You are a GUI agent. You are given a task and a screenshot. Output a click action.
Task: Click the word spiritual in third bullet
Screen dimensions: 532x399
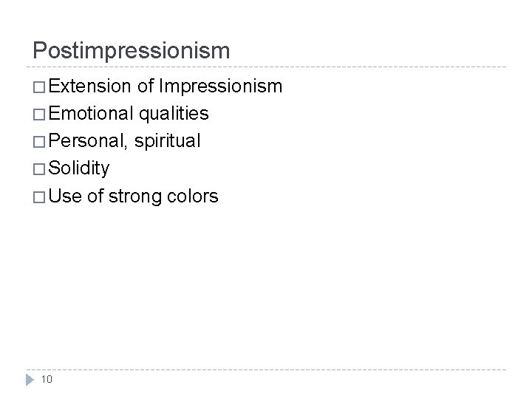tap(167, 141)
